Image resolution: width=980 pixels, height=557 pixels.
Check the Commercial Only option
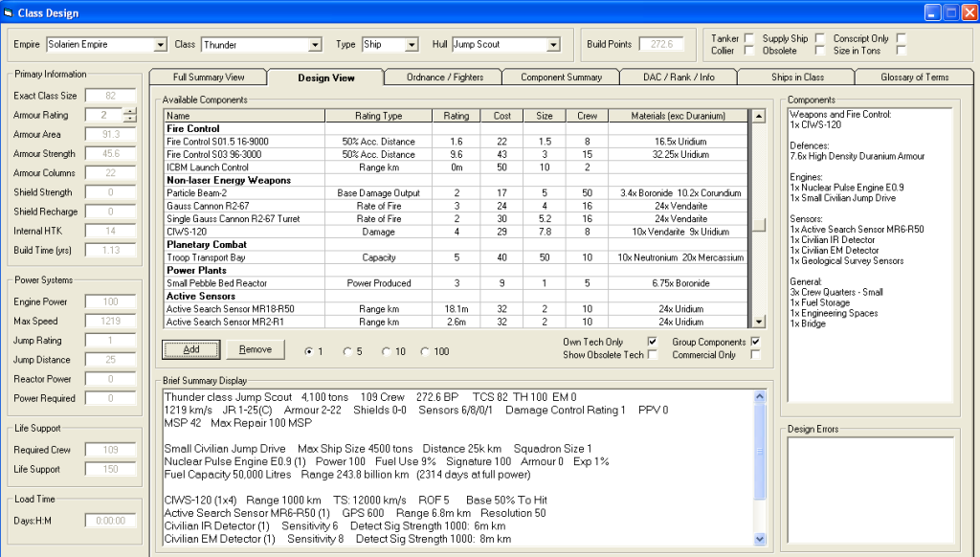(x=756, y=355)
